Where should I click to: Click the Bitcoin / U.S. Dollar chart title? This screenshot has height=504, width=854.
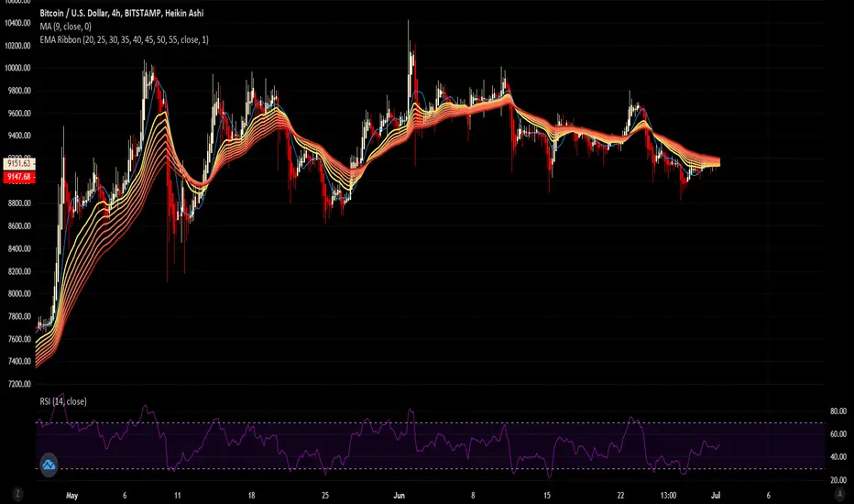tap(122, 13)
